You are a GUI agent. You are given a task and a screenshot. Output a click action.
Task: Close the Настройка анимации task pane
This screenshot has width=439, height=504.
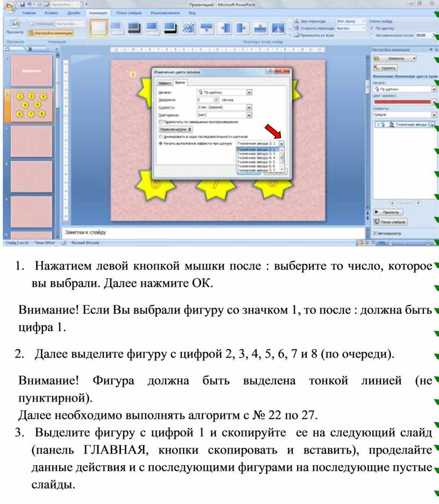(436, 50)
